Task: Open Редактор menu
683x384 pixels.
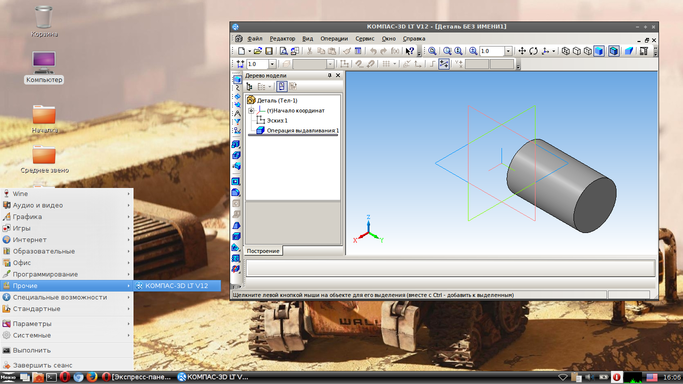Action: click(x=282, y=39)
